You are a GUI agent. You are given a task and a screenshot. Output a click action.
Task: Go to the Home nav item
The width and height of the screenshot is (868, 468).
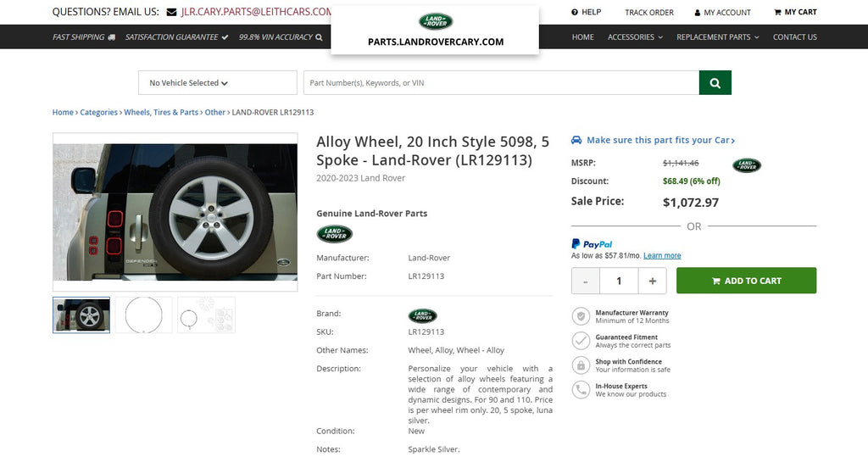(x=582, y=37)
